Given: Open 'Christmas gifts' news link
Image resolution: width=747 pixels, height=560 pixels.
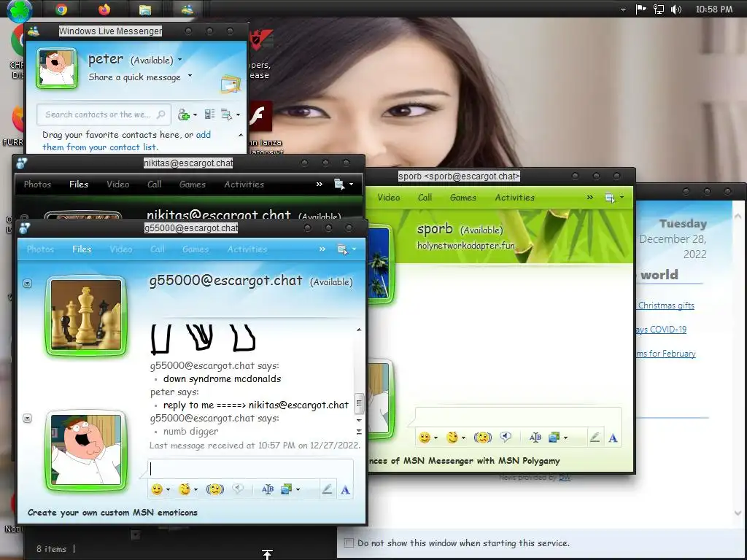Looking at the screenshot, I should click(x=666, y=306).
